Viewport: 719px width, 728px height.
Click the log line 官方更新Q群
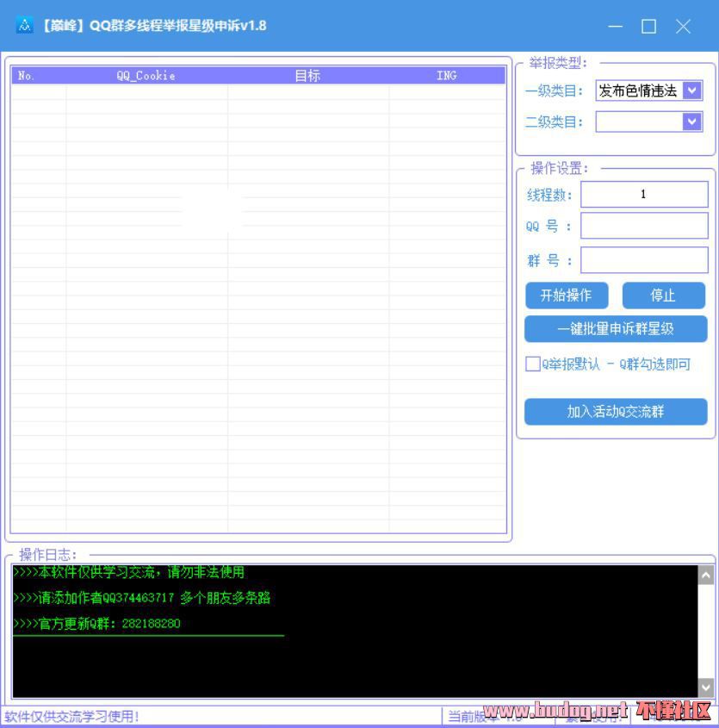tap(97, 623)
